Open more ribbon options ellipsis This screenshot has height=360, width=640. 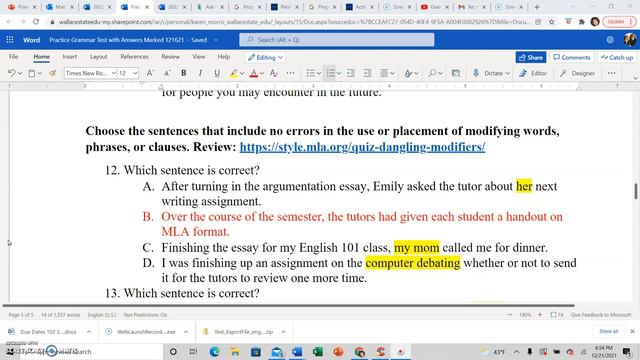[611, 73]
